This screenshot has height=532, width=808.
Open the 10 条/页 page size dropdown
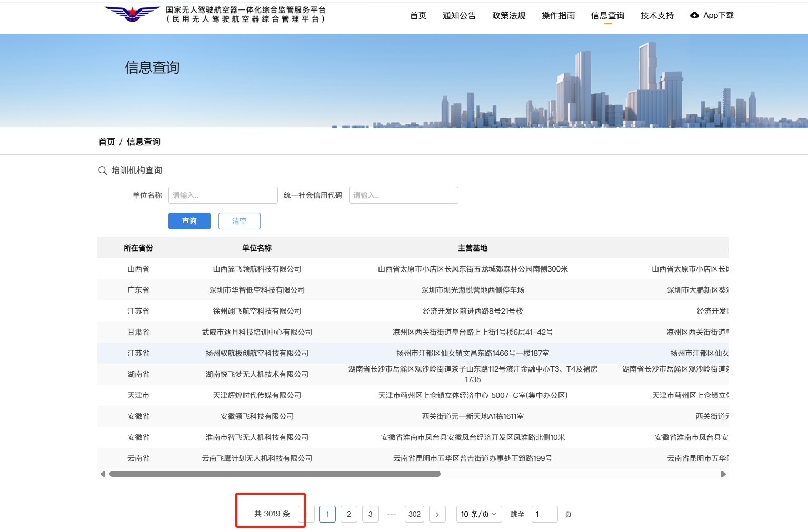[478, 514]
